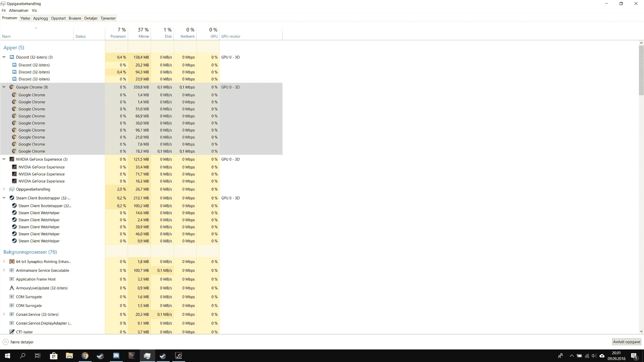
Task: Sort by the GPU-motor column header
Action: click(251, 33)
